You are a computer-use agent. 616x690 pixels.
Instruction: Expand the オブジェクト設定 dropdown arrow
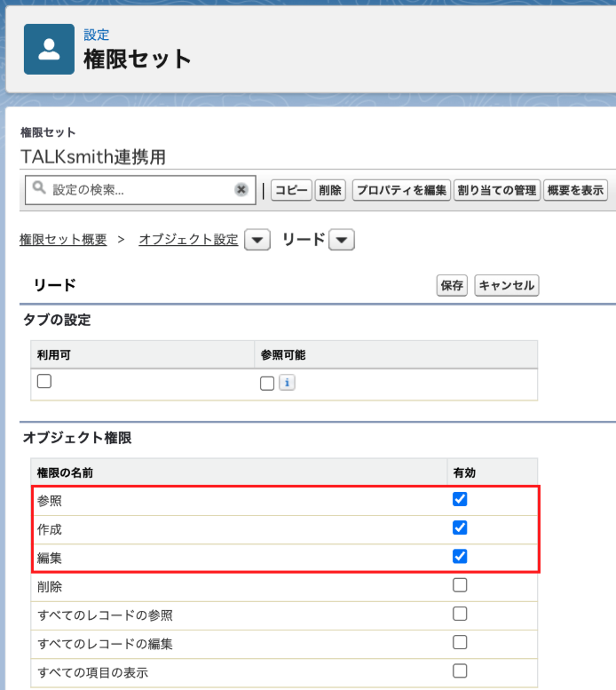coord(257,240)
